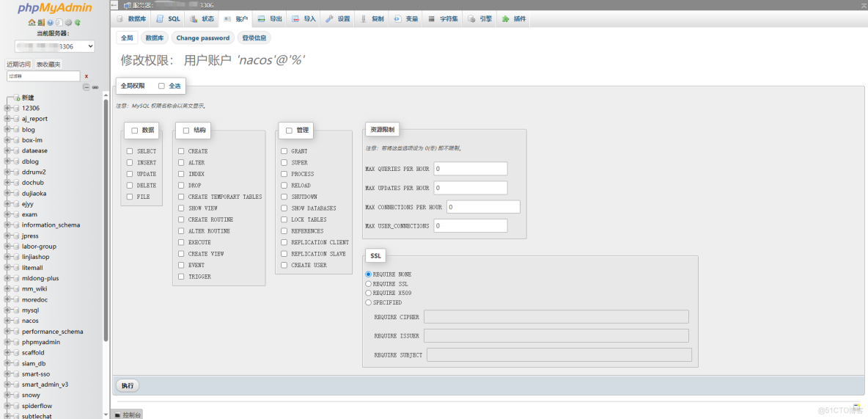This screenshot has width=868, height=419.
Task: Click the new database icon beside 新建
Action: tap(17, 98)
